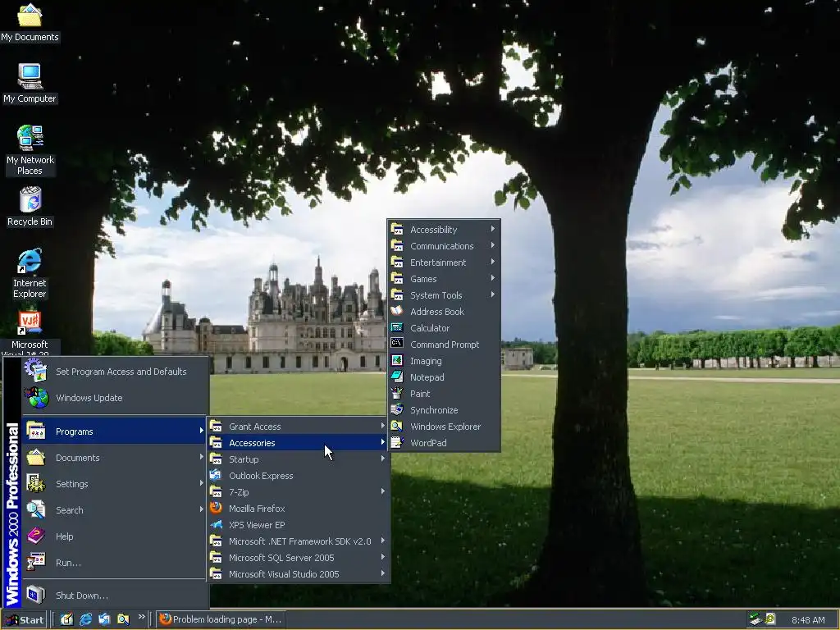Image resolution: width=840 pixels, height=630 pixels.
Task: Click the Address Book icon
Action: tap(397, 311)
